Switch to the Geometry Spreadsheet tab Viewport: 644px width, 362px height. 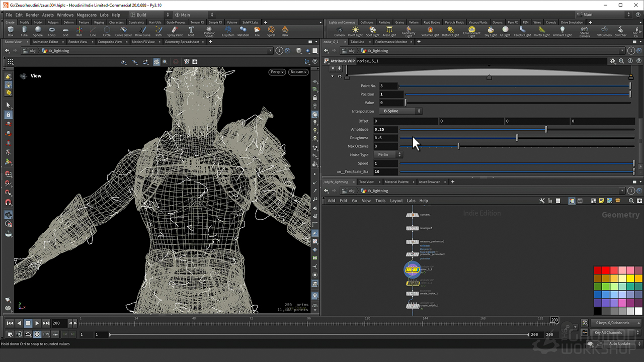(182, 42)
